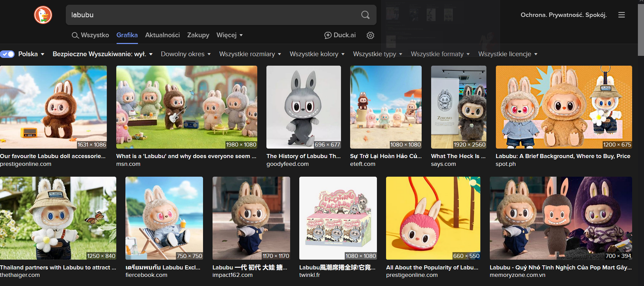Click the DuckDuckGo logo

tap(43, 15)
